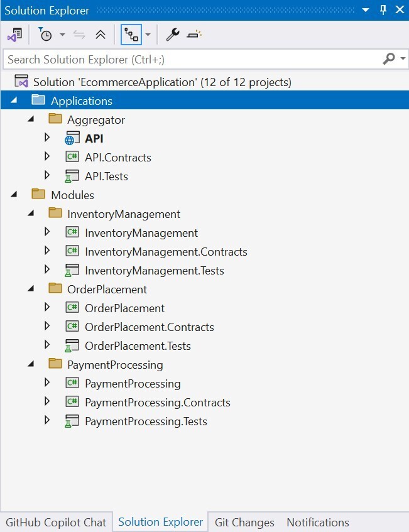Click InventoryManagement.Contracts C# icon
This screenshot has width=409, height=532.
click(72, 251)
